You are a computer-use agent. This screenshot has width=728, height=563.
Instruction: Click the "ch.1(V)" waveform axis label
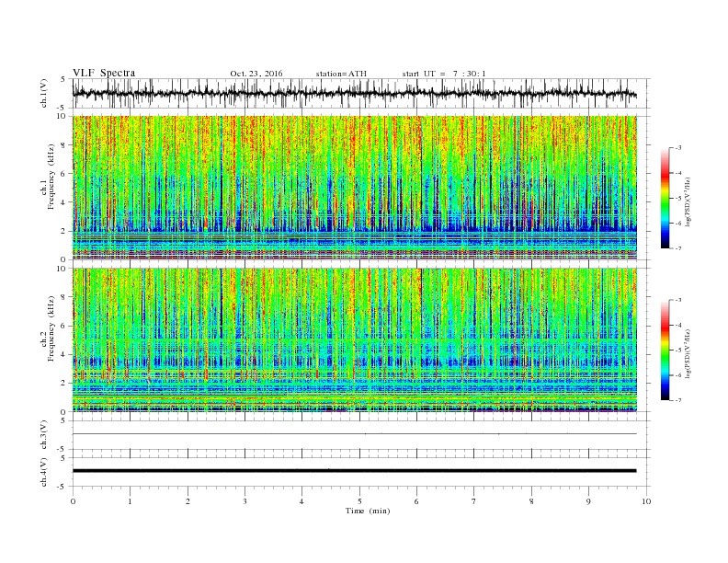tap(44, 93)
